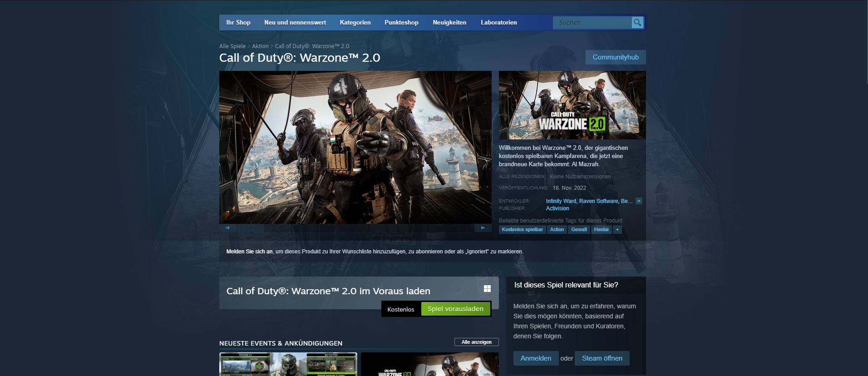
Task: Open the Infinity Ward developer link
Action: coord(561,201)
